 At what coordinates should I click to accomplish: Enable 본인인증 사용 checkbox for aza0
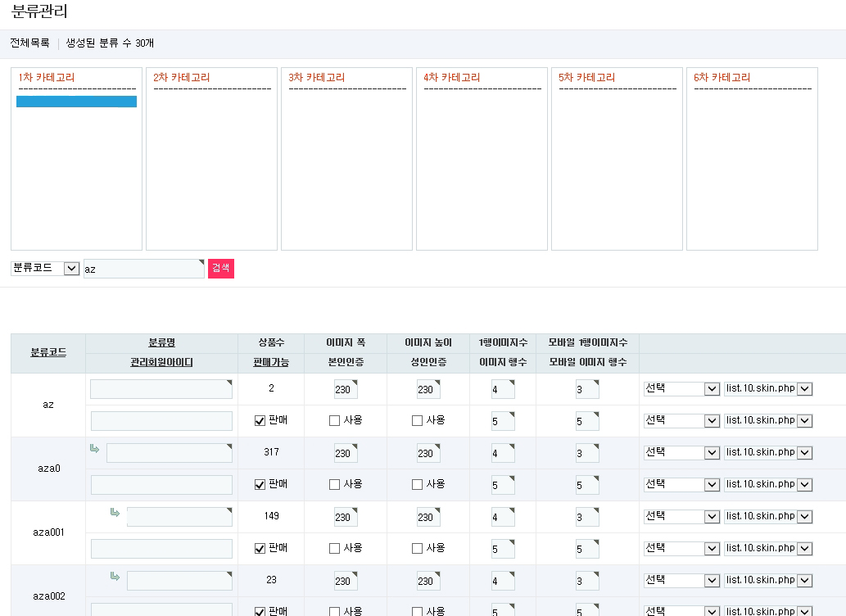(x=334, y=485)
